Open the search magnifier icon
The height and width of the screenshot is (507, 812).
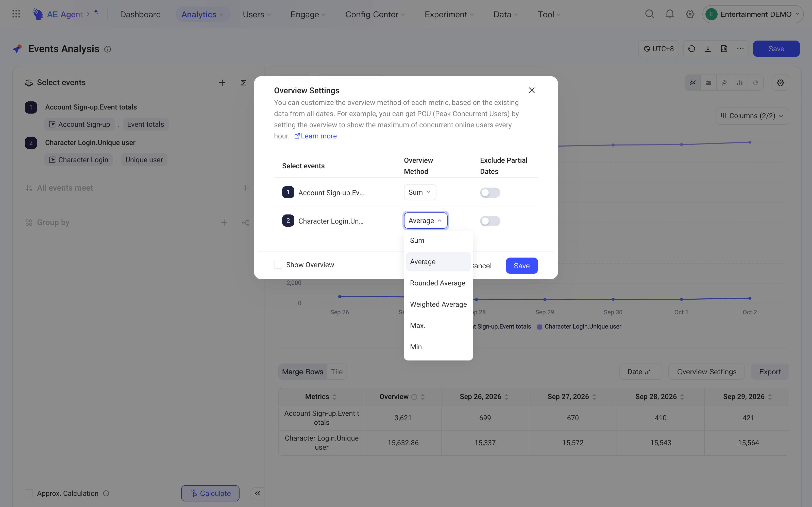click(x=650, y=14)
